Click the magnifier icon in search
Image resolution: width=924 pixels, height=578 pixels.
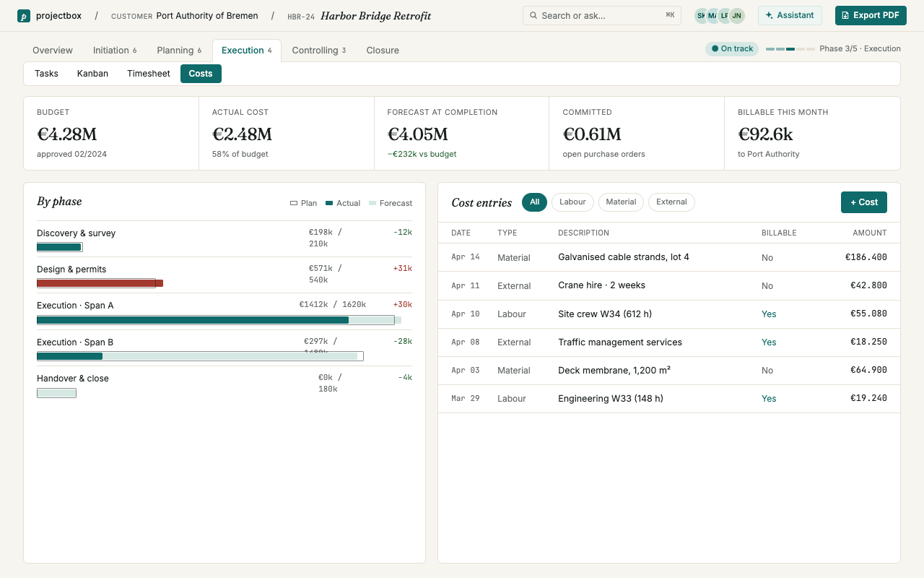click(533, 16)
